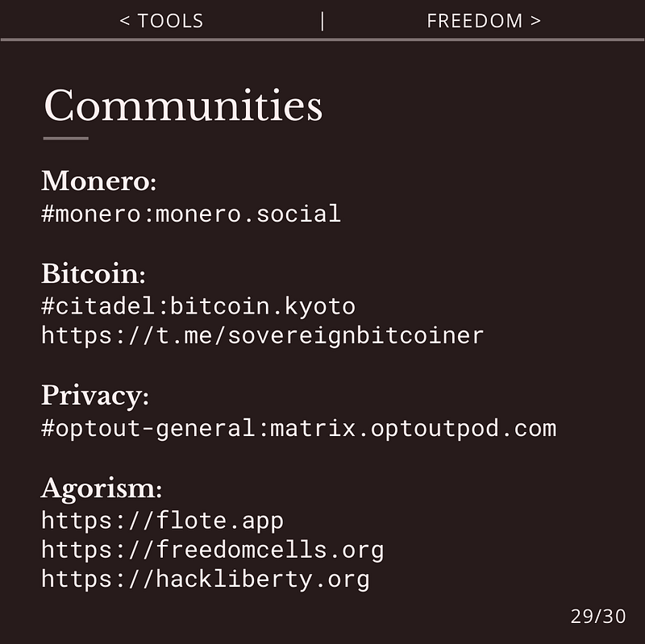Click the short underline beneath Communities
Screen dimensions: 645x644
[66, 138]
